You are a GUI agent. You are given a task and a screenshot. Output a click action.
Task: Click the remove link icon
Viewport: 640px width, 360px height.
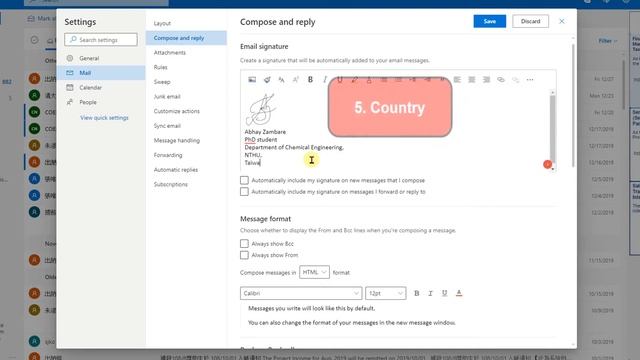coord(516,80)
